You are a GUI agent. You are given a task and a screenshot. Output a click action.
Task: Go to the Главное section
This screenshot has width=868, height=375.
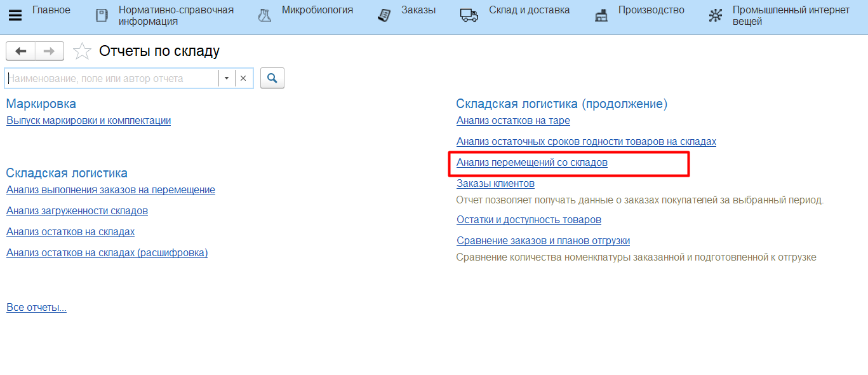click(x=51, y=10)
